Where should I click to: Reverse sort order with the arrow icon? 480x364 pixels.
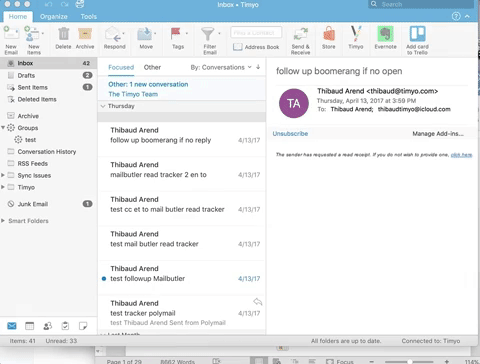click(x=258, y=67)
